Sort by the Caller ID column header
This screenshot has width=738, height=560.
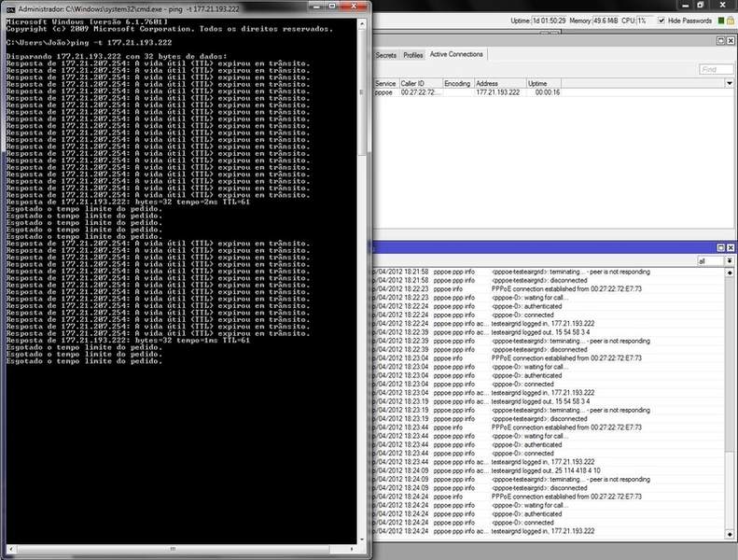pos(420,83)
